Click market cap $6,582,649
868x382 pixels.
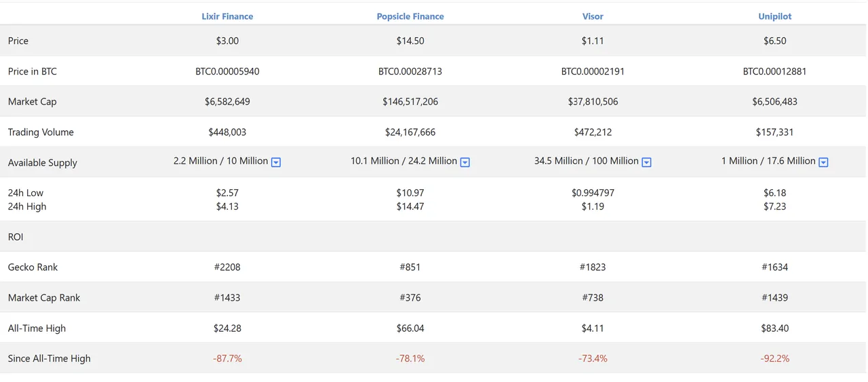point(227,102)
